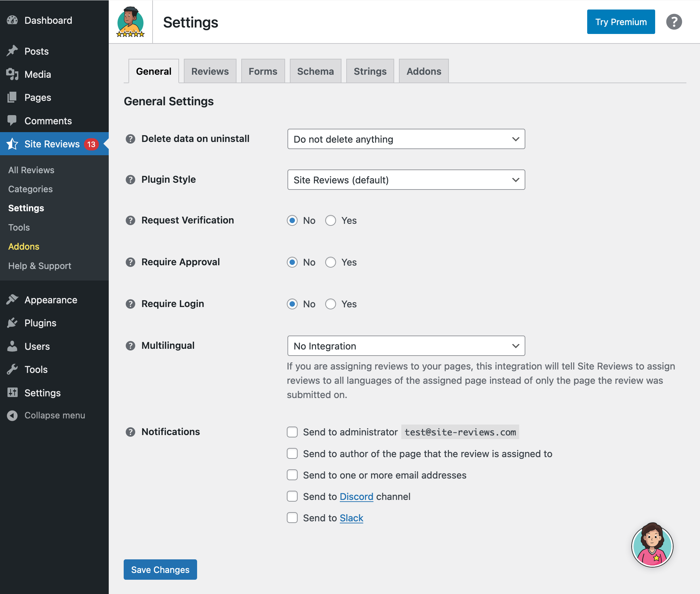Open the Delete data on uninstall dropdown
This screenshot has height=594, width=700.
(406, 139)
